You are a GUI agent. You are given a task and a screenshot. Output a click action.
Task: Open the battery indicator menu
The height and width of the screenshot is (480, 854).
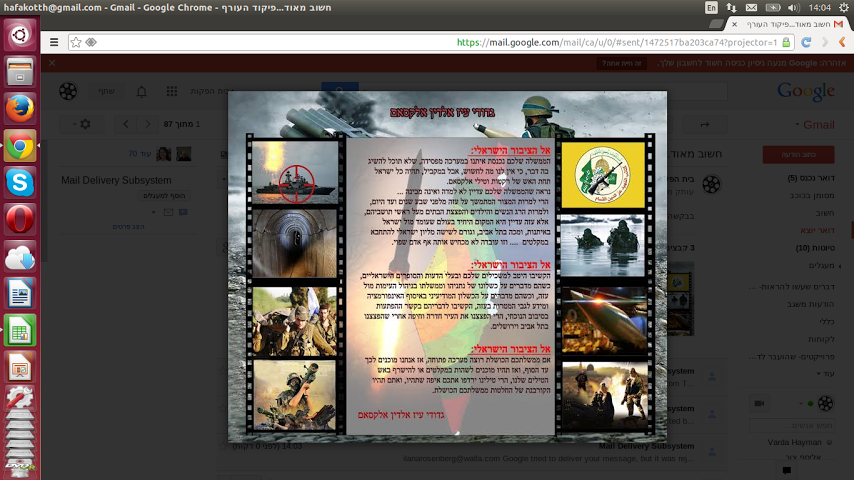(x=773, y=8)
